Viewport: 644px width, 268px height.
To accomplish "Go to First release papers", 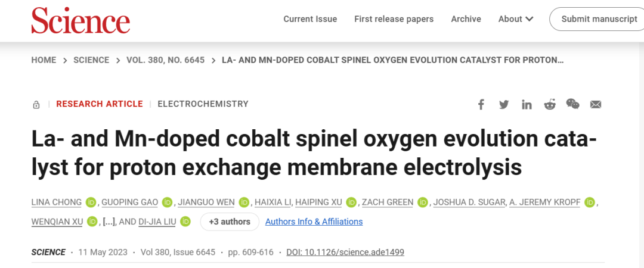I will pos(394,19).
